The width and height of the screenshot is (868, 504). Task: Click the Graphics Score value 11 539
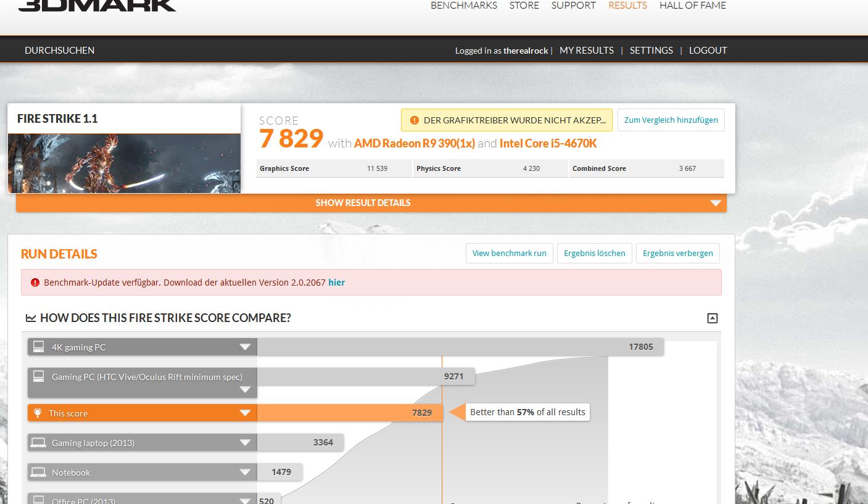pyautogui.click(x=377, y=168)
